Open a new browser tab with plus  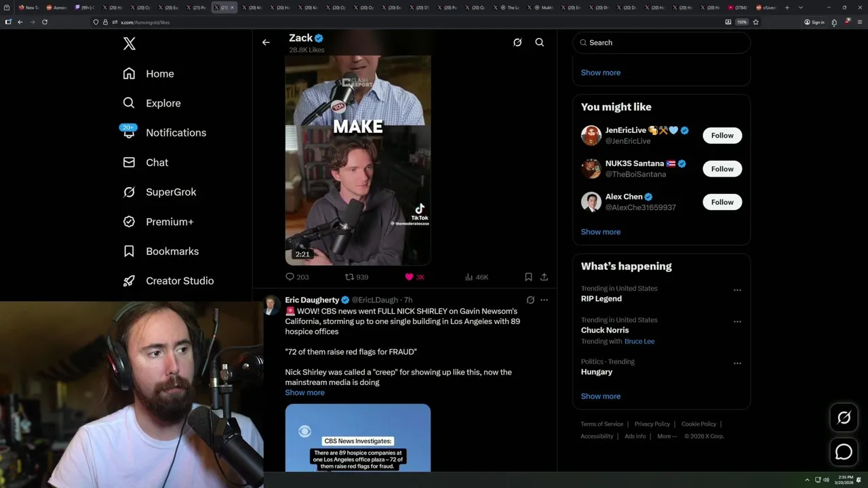coord(787,7)
